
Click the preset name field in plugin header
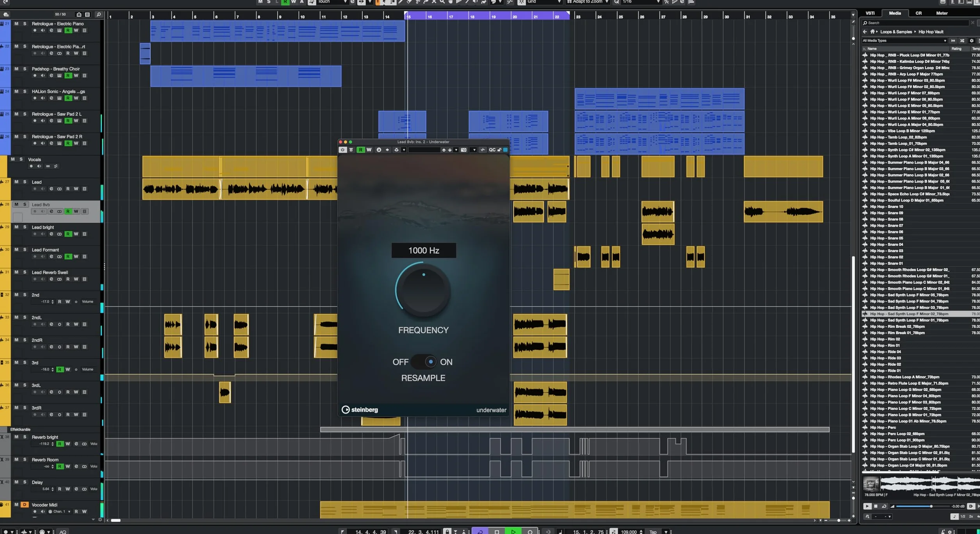coord(424,150)
